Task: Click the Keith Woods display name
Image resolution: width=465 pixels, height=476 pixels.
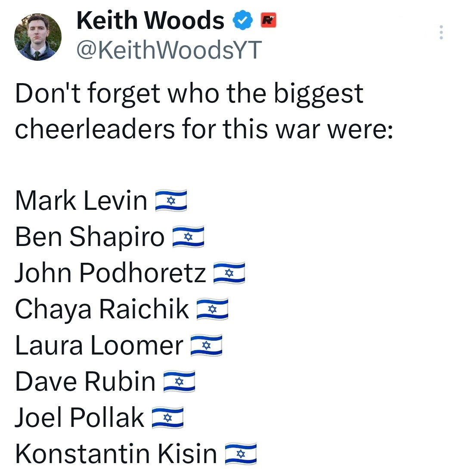Action: (150, 21)
